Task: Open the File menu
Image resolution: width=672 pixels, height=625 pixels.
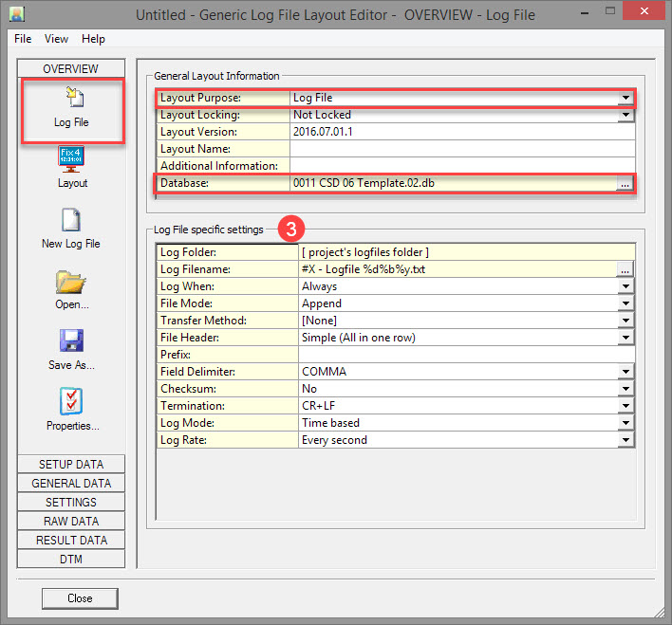Action: coord(23,39)
